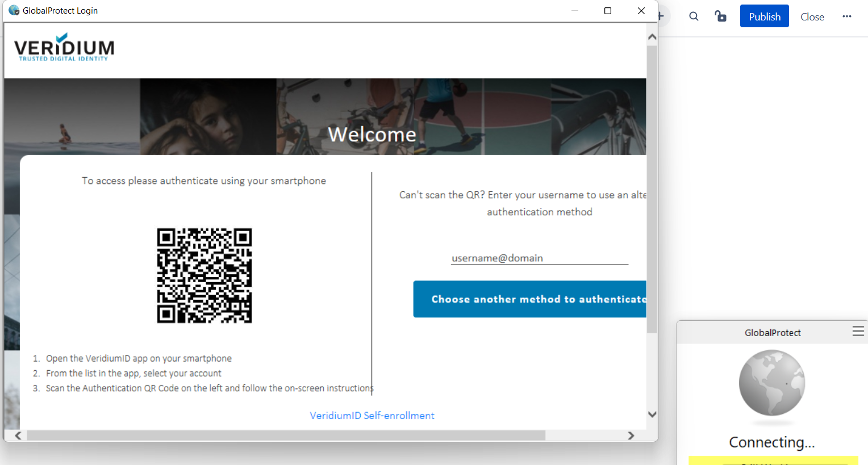Click the grey GlobalProtect globe status icon

pos(771,383)
